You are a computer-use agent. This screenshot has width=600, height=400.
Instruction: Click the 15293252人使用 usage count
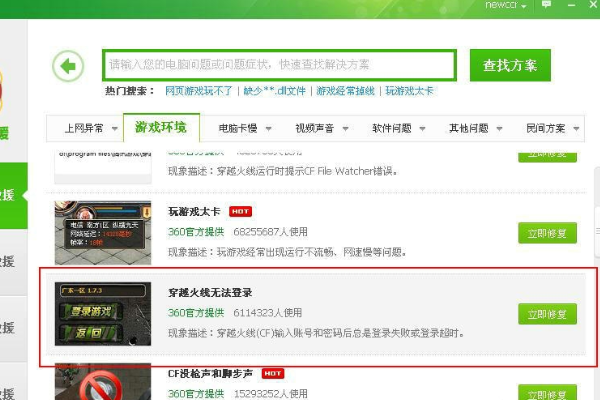pyautogui.click(x=271, y=394)
